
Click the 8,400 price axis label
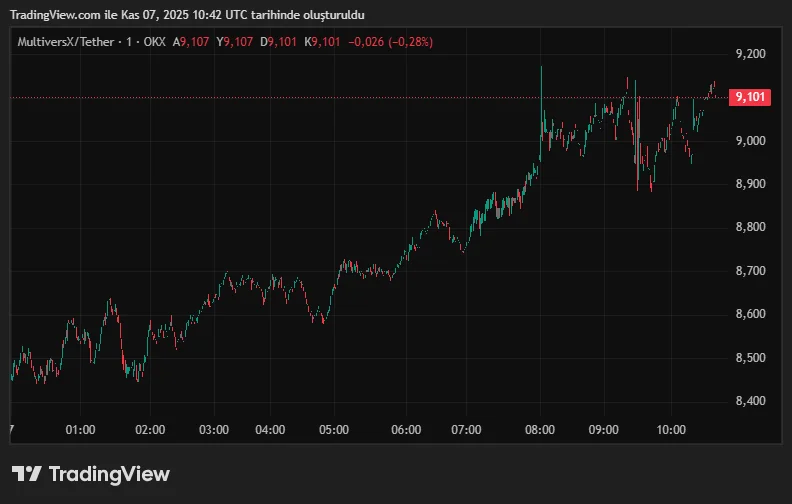[749, 401]
